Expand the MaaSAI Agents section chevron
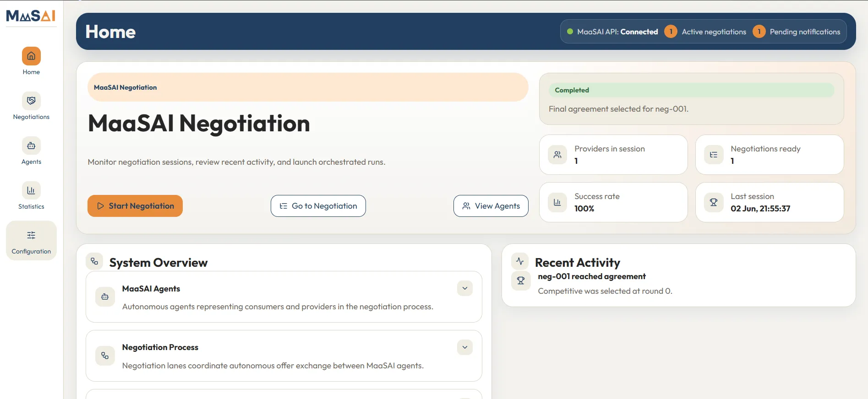The height and width of the screenshot is (399, 868). [465, 288]
